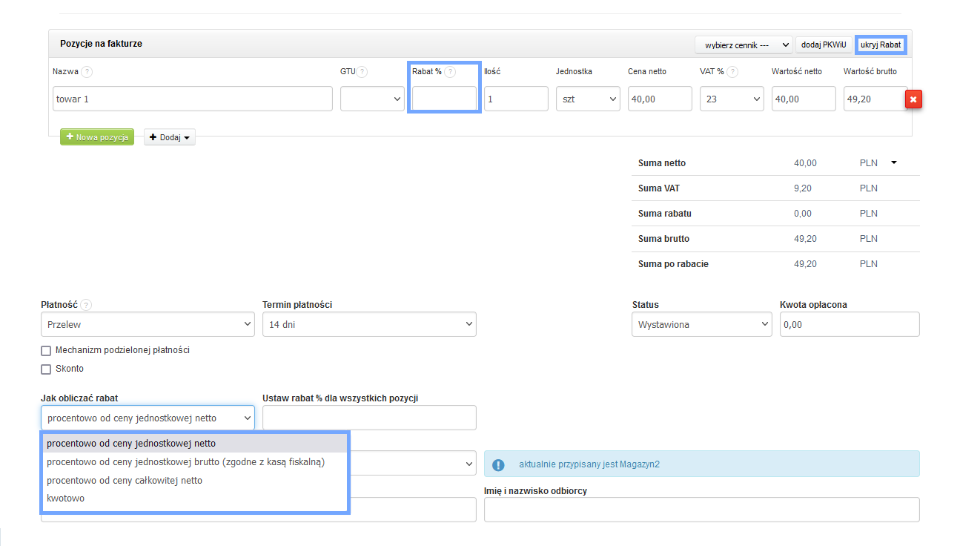Expand Termin płatności dropdown showing 14 dni
The image size is (980, 546).
tap(369, 324)
